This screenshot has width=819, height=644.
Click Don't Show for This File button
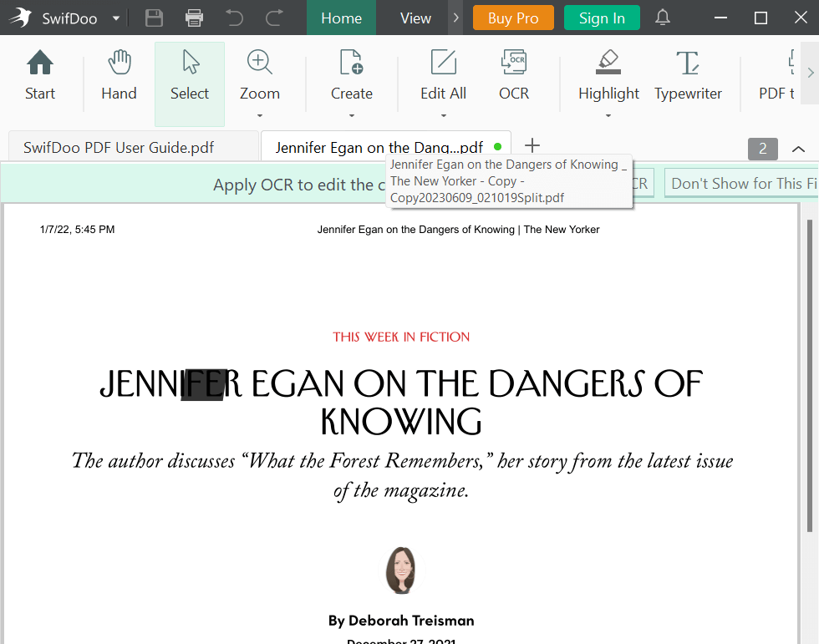(742, 183)
